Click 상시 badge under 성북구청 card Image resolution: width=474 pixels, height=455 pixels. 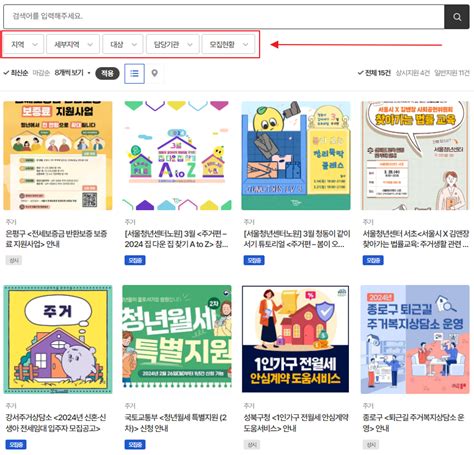[252, 444]
